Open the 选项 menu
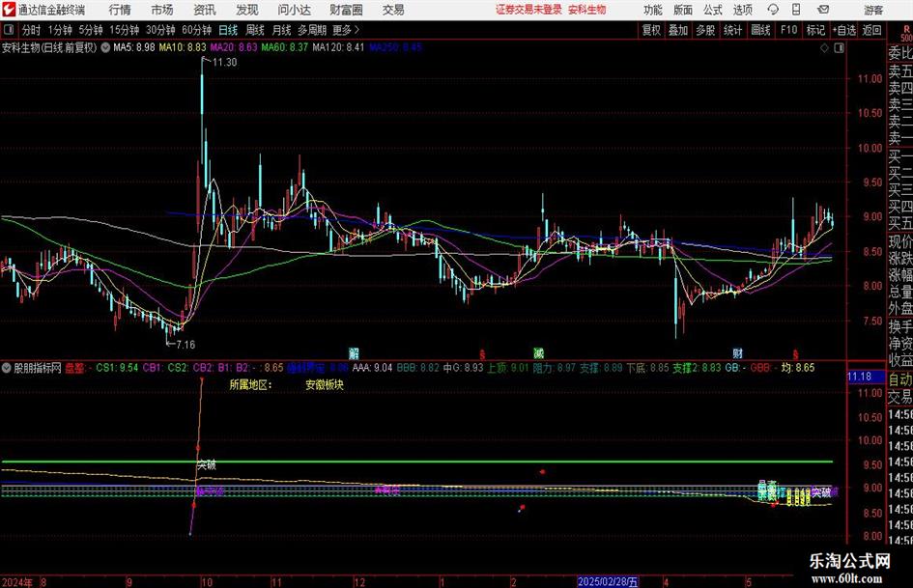This screenshot has height=588, width=913. pyautogui.click(x=742, y=10)
